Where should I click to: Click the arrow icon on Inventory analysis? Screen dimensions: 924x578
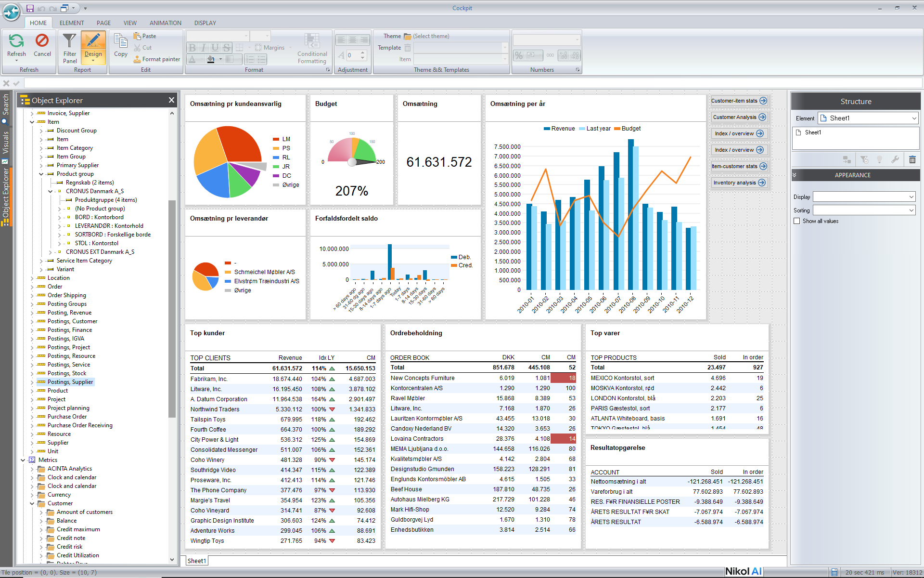762,183
